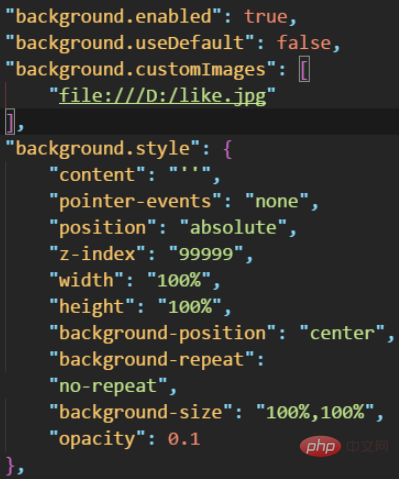
Task: Click the "height" key
Action: point(92,307)
